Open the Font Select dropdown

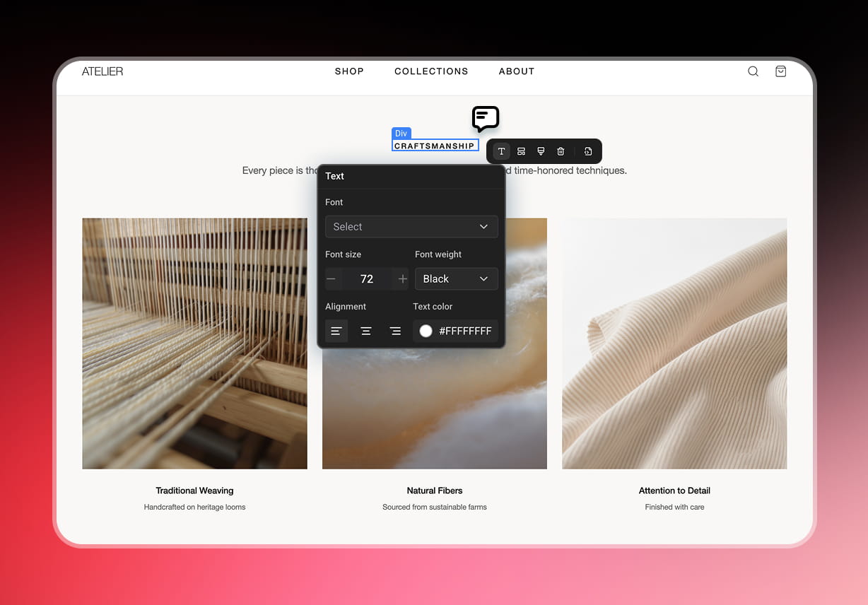(x=411, y=227)
